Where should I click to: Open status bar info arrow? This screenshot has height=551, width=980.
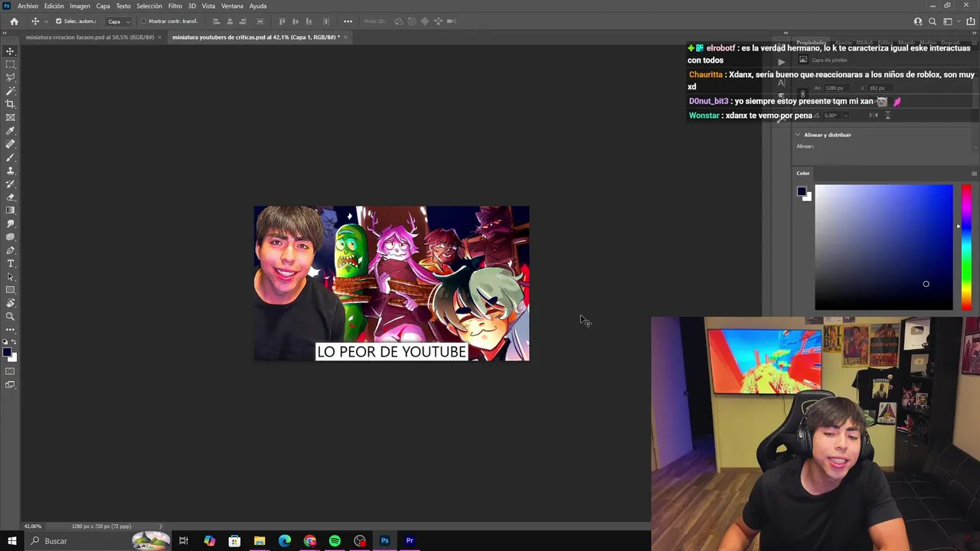coord(160,527)
